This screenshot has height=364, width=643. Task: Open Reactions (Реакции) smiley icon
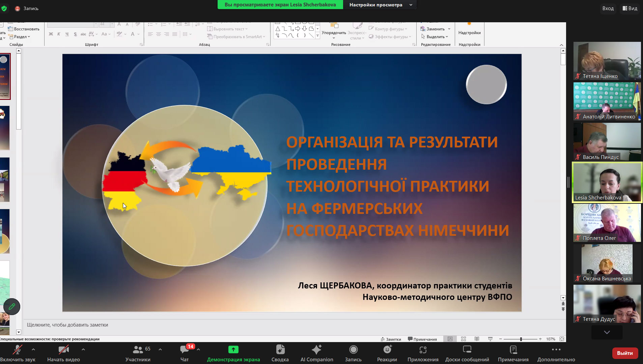(387, 349)
